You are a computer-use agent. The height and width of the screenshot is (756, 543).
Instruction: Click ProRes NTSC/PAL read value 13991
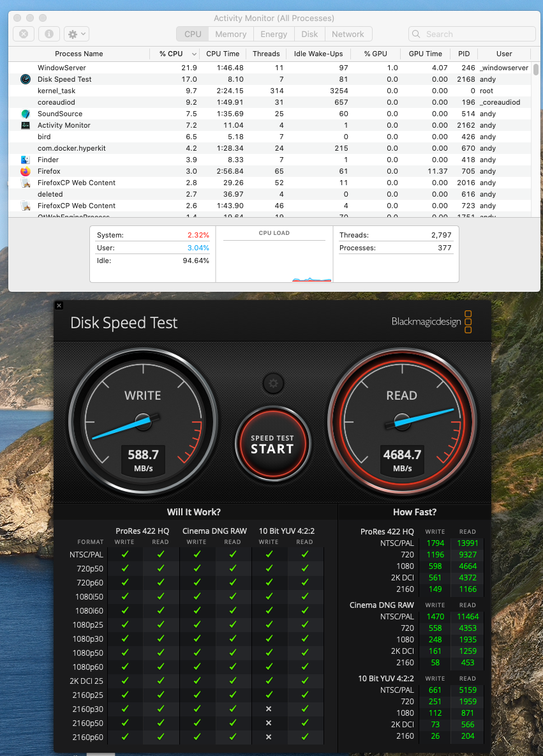click(467, 543)
